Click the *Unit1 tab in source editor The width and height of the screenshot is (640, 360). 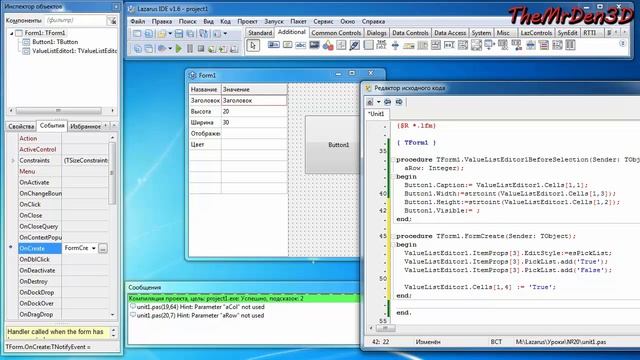pyautogui.click(x=376, y=114)
